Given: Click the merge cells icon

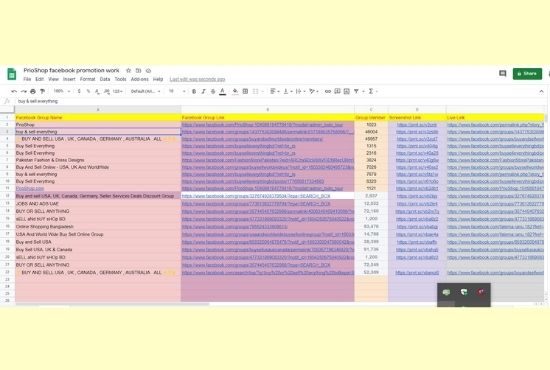Looking at the screenshot, I should [x=256, y=91].
